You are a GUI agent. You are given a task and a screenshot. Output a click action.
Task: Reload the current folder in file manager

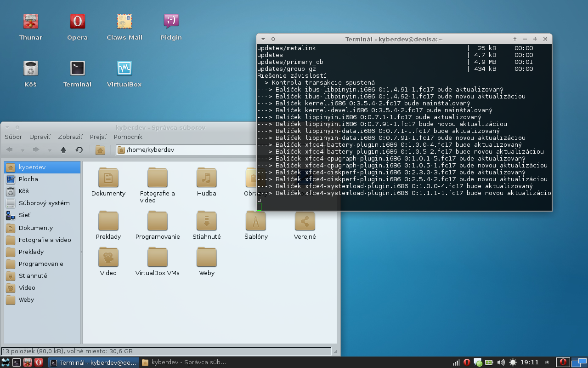(79, 150)
